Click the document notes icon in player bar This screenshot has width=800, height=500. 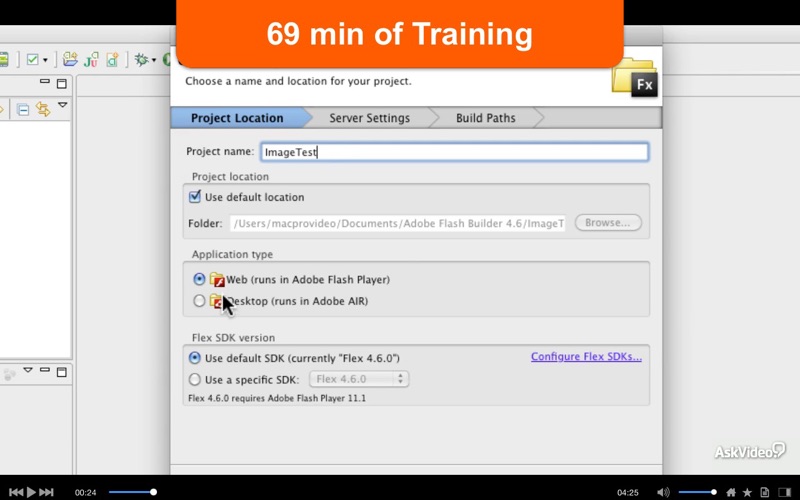[764, 492]
